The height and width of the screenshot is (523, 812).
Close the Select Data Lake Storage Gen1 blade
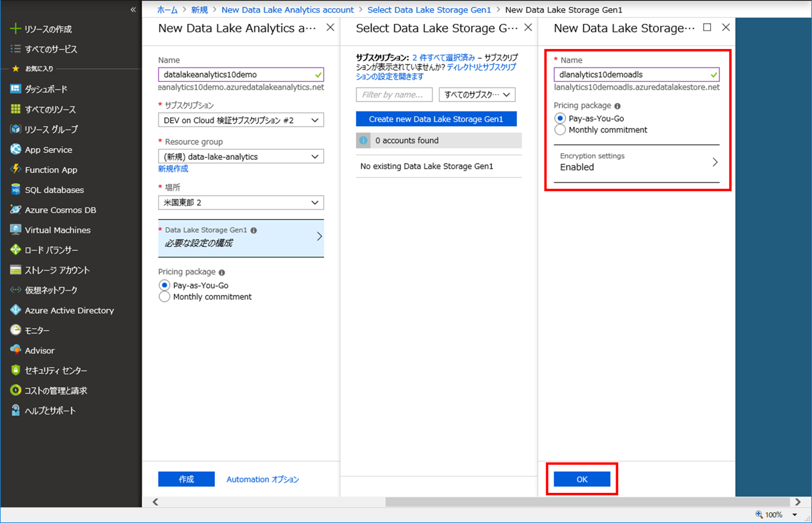(x=528, y=27)
